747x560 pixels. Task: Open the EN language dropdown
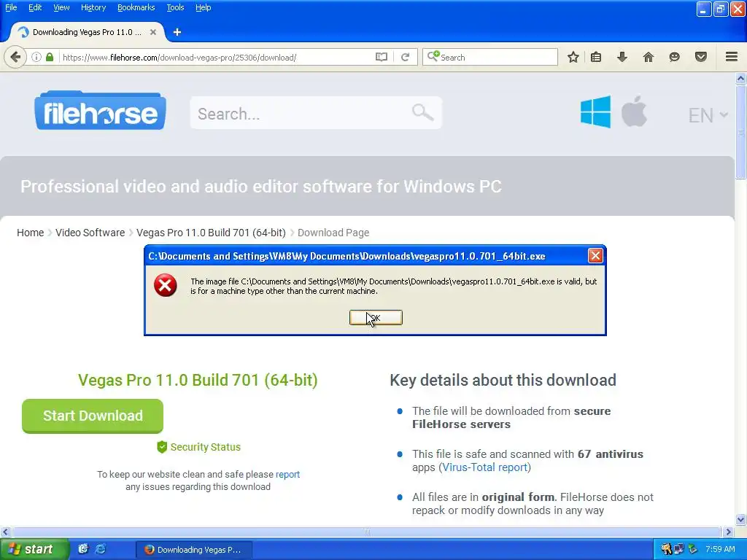point(708,115)
